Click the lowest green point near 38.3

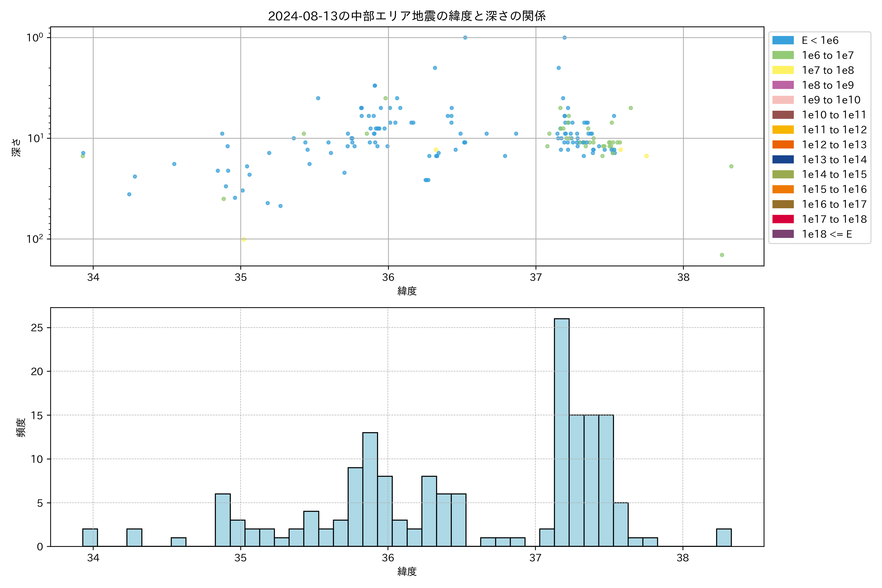click(722, 255)
